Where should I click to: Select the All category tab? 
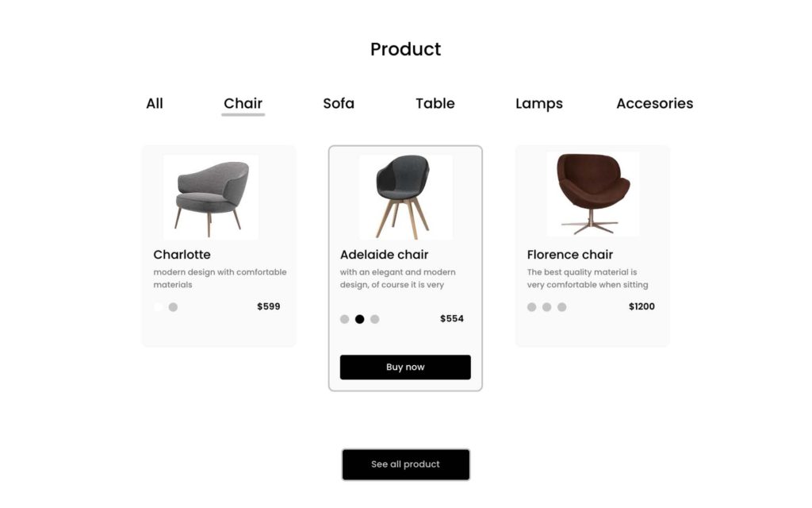tap(155, 103)
